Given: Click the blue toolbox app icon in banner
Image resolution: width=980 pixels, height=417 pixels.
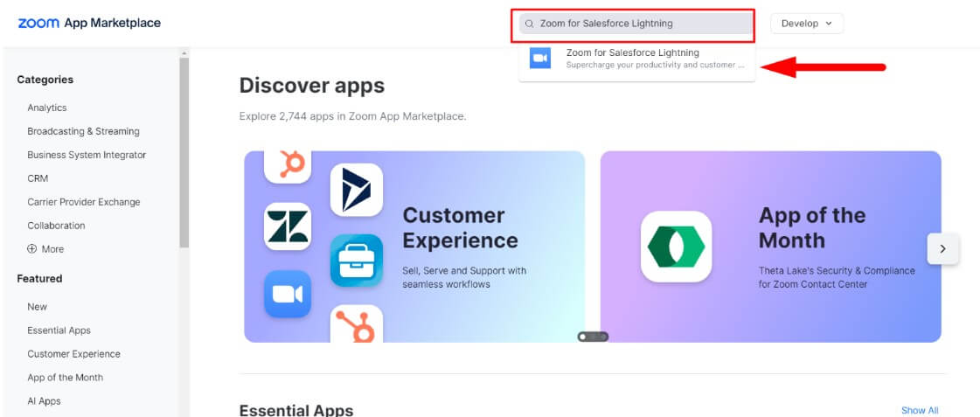Looking at the screenshot, I should coord(357,261).
